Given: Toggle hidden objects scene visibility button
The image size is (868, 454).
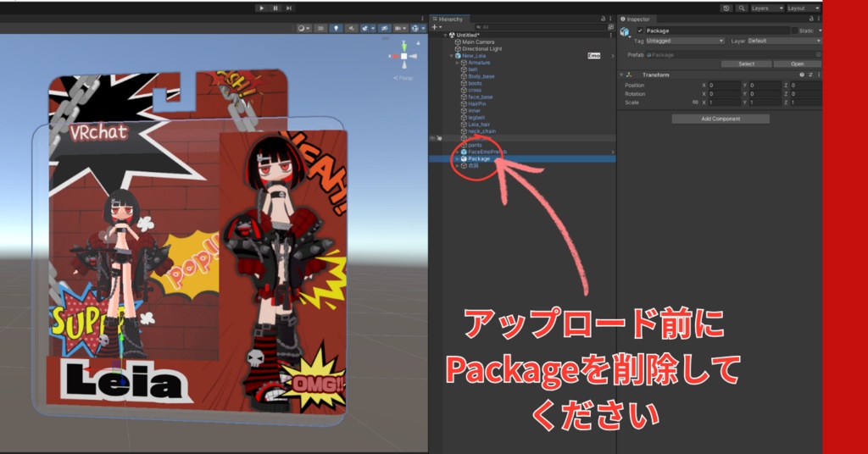Looking at the screenshot, I should click(x=384, y=28).
